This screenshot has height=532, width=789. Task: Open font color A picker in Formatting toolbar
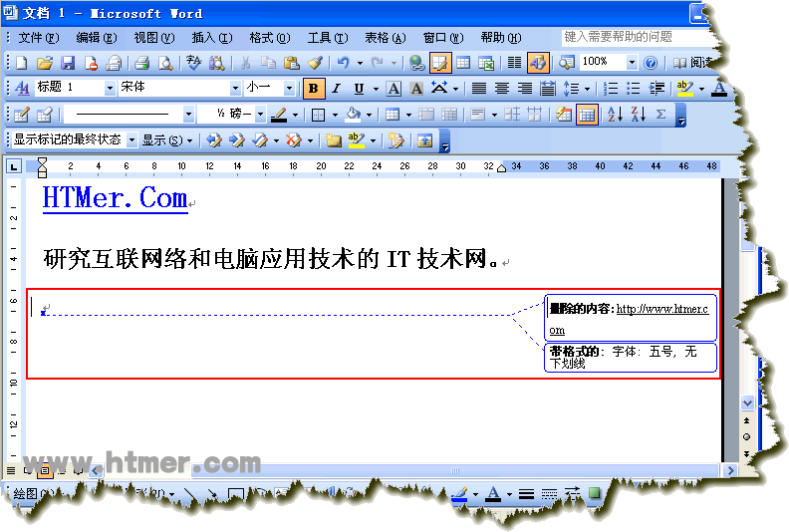(720, 89)
